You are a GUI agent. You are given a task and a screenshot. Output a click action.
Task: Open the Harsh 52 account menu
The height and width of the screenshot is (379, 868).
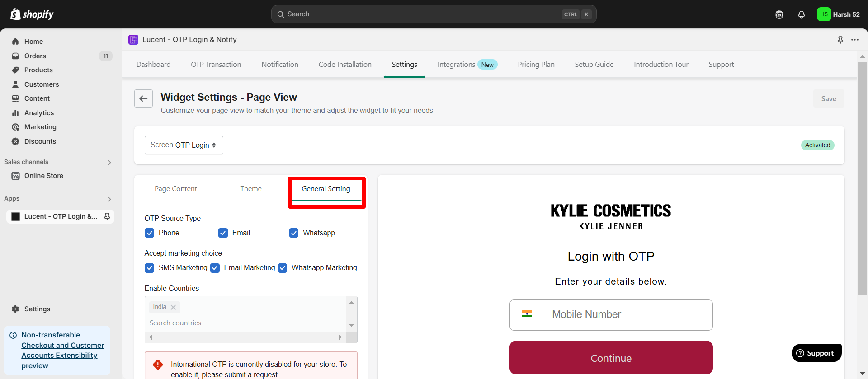point(839,14)
